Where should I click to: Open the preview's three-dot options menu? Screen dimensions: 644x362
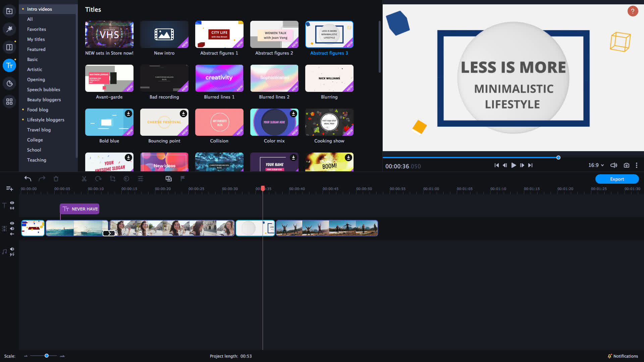tap(637, 165)
